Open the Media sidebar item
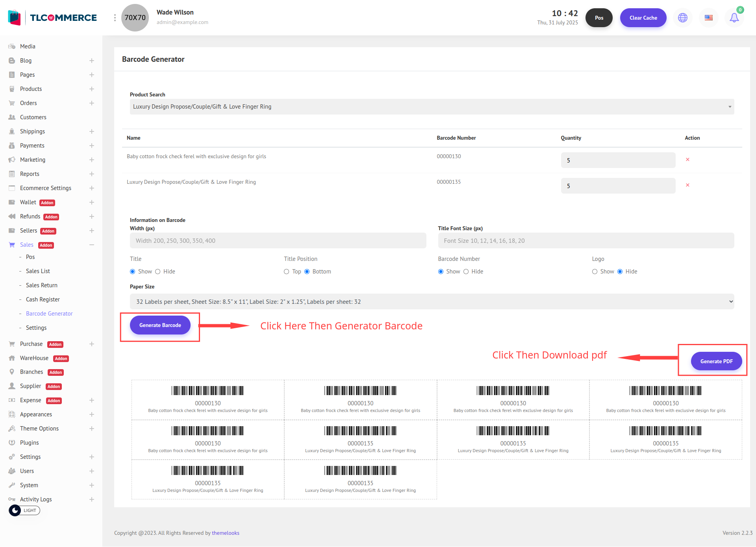This screenshot has height=547, width=756. pyautogui.click(x=28, y=46)
